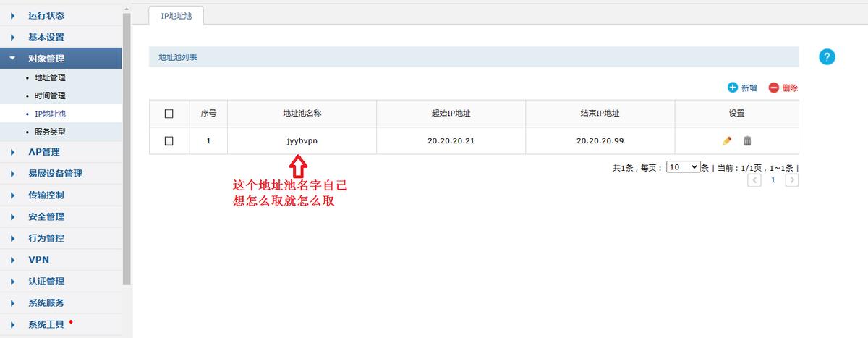Tick the checkbox for row 1 jyybvpn
The height and width of the screenshot is (338, 868).
pos(169,141)
